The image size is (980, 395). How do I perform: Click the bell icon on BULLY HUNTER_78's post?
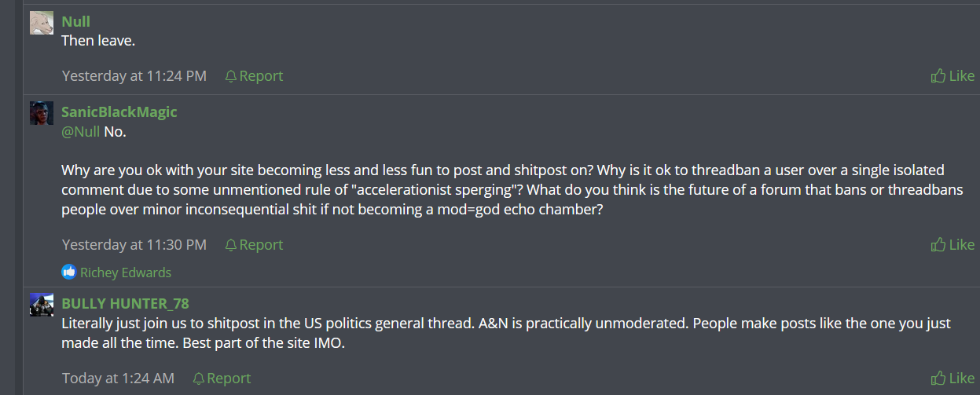(199, 379)
